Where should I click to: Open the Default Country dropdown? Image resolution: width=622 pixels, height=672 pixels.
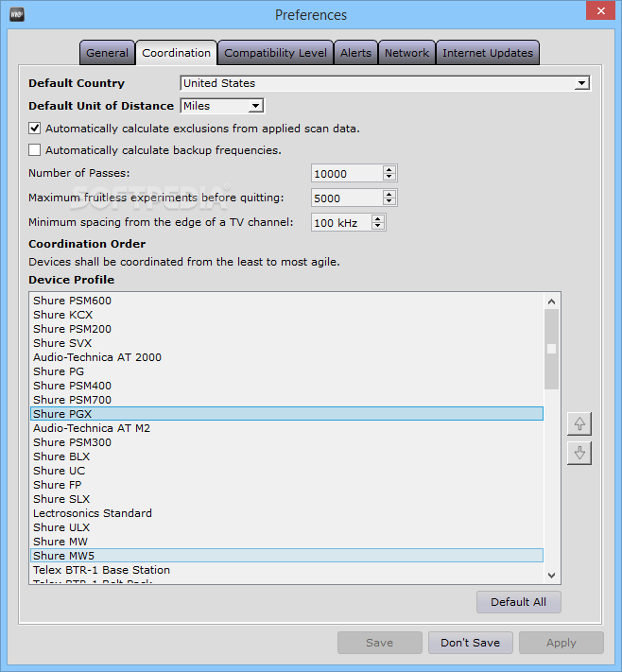coord(581,83)
